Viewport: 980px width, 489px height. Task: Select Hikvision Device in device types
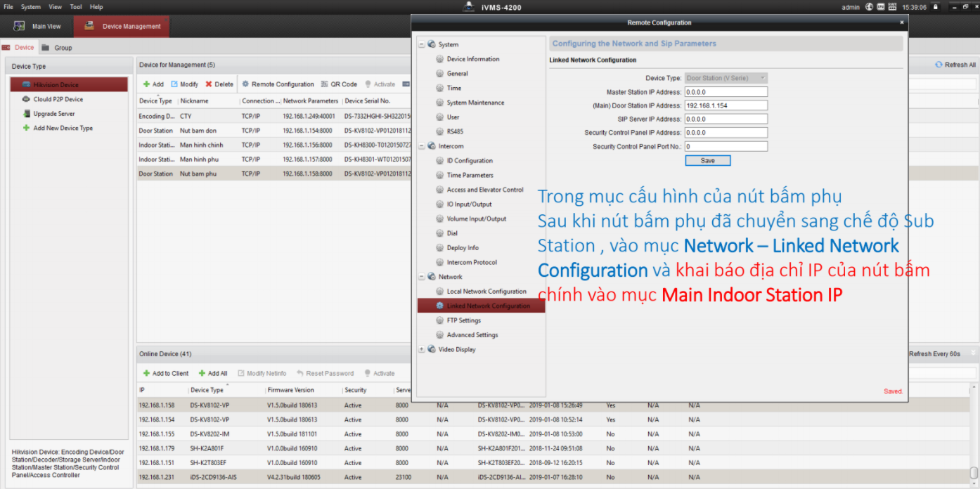click(x=69, y=85)
